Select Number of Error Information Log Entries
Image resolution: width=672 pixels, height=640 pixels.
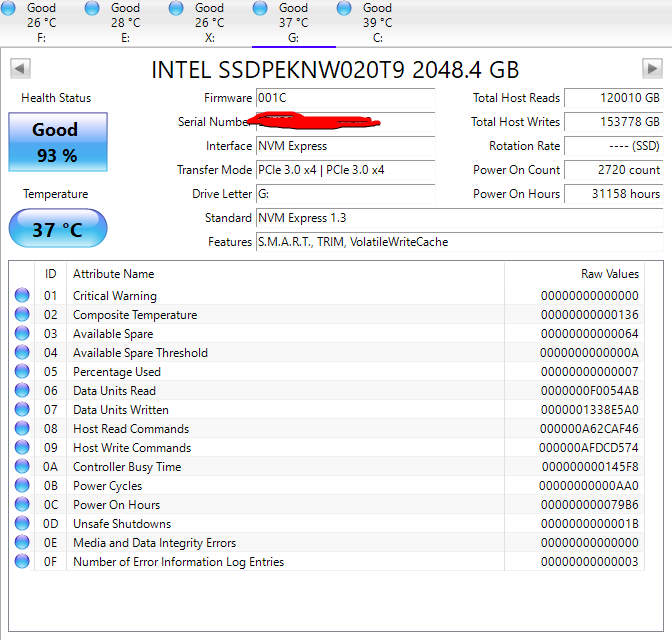tap(179, 562)
